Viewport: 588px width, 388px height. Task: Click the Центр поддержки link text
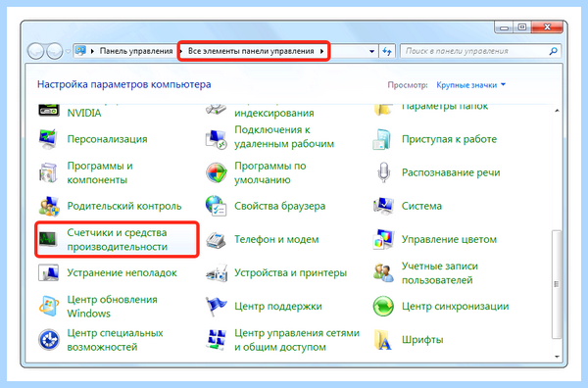(278, 307)
